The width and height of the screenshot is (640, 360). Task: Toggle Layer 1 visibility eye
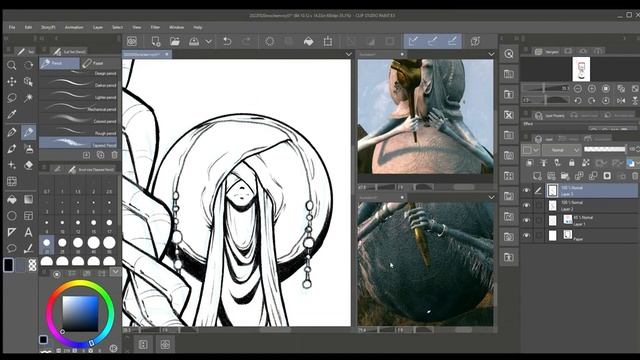[x=527, y=220]
